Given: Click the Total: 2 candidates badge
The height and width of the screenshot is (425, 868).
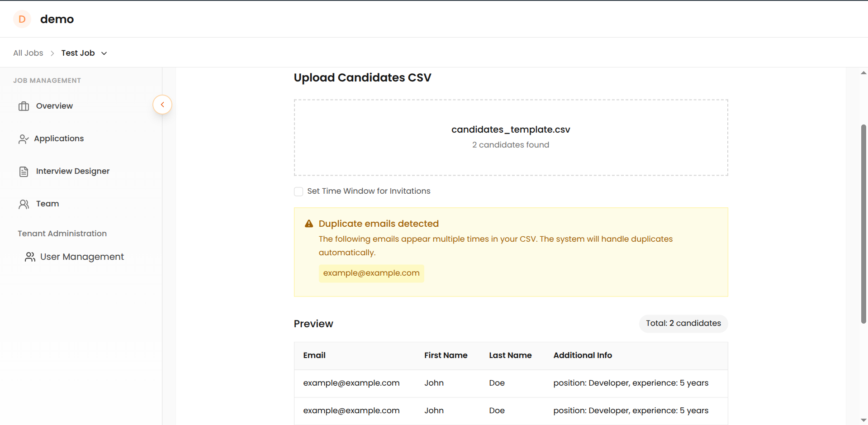Looking at the screenshot, I should click(683, 323).
